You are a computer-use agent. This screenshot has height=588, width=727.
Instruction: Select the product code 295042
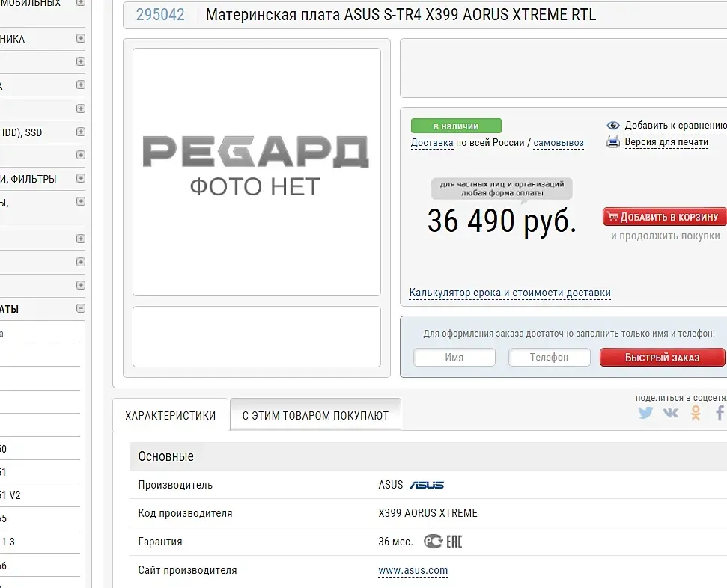[160, 15]
